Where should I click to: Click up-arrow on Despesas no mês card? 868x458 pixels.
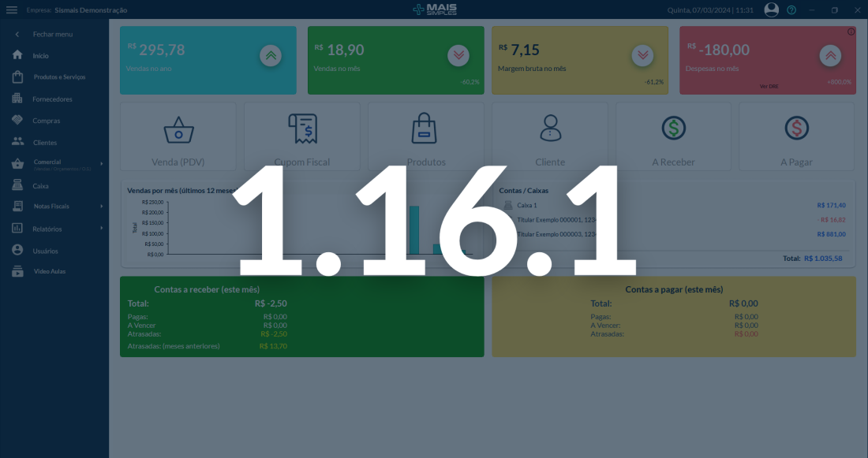(830, 55)
